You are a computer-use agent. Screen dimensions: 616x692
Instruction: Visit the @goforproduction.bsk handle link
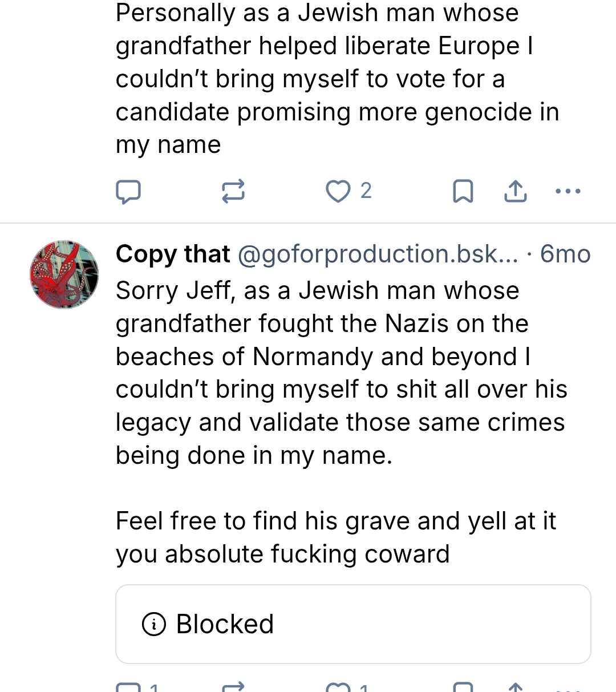click(x=377, y=254)
